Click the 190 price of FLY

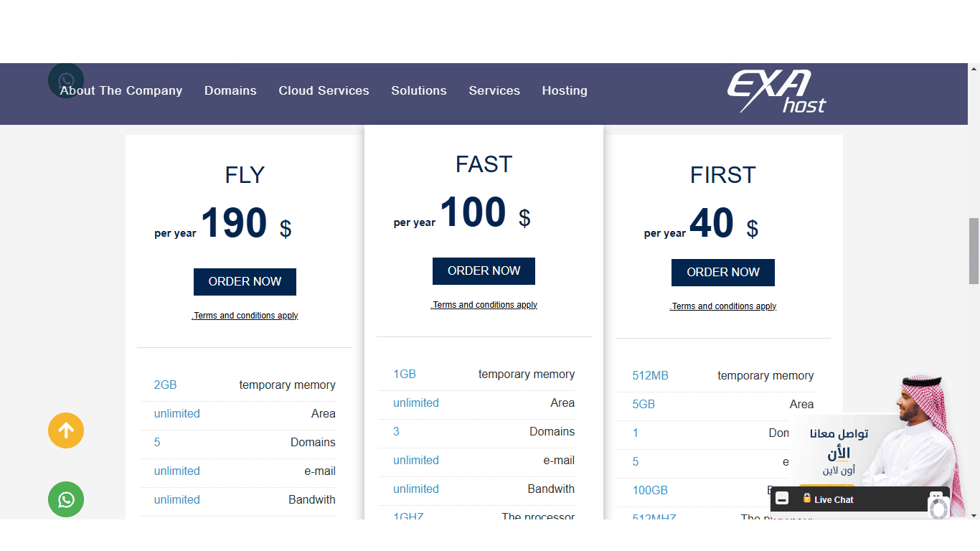tap(234, 222)
